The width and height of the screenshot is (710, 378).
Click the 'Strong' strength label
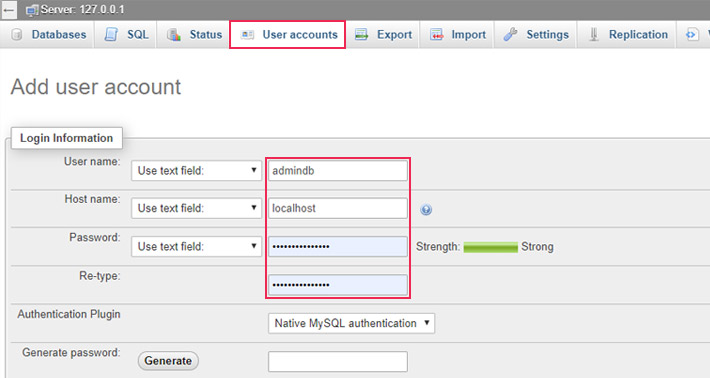[x=537, y=247]
